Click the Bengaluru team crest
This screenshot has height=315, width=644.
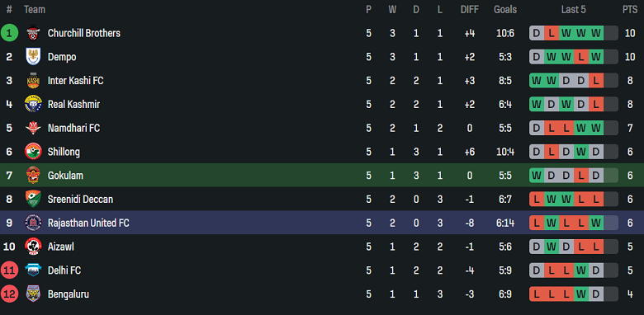point(33,294)
